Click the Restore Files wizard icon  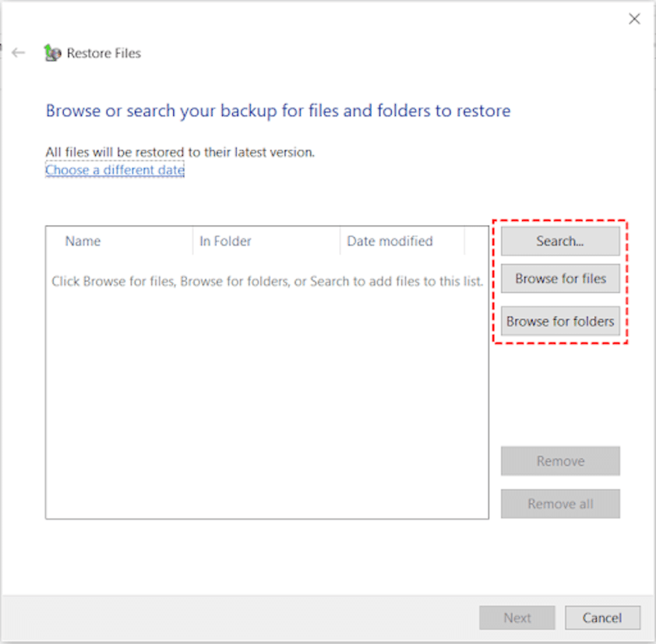coord(52,53)
